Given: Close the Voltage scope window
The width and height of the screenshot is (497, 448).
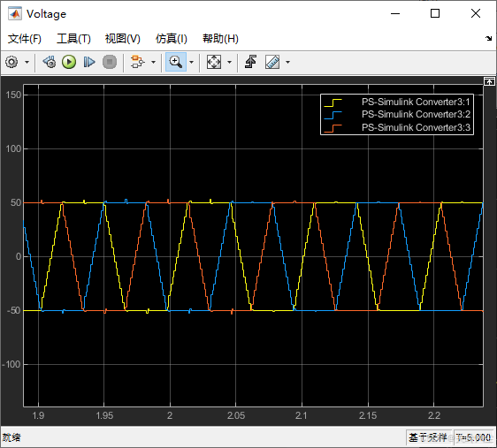Looking at the screenshot, I should click(476, 13).
